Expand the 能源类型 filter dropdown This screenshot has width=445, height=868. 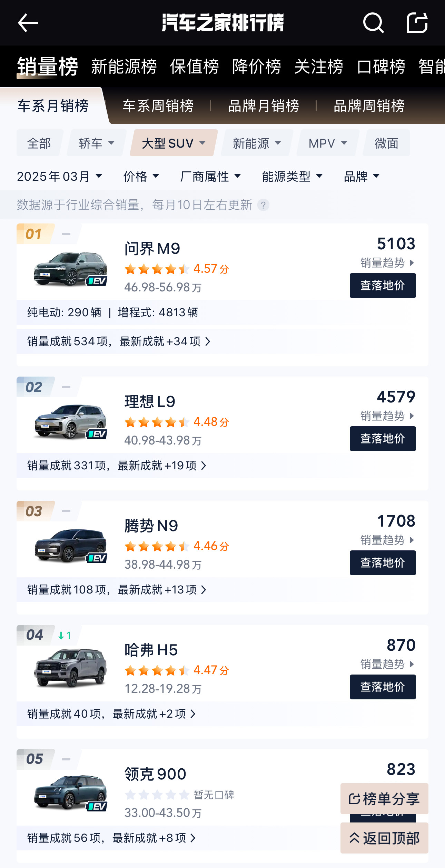[x=292, y=177]
